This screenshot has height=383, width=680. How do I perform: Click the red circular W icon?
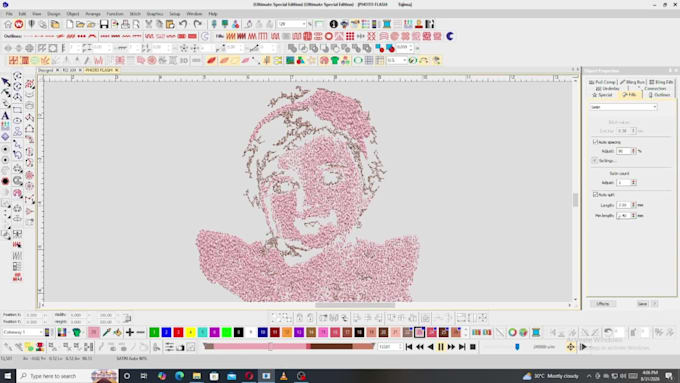point(19,24)
